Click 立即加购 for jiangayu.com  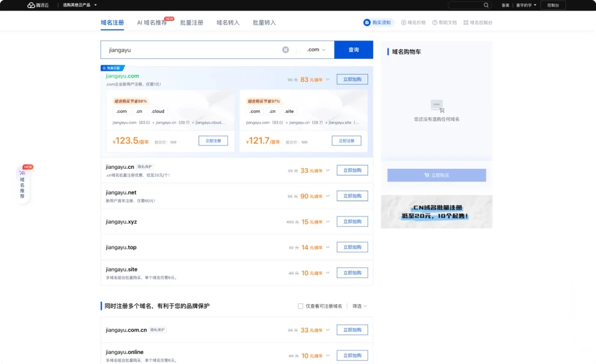(x=352, y=79)
